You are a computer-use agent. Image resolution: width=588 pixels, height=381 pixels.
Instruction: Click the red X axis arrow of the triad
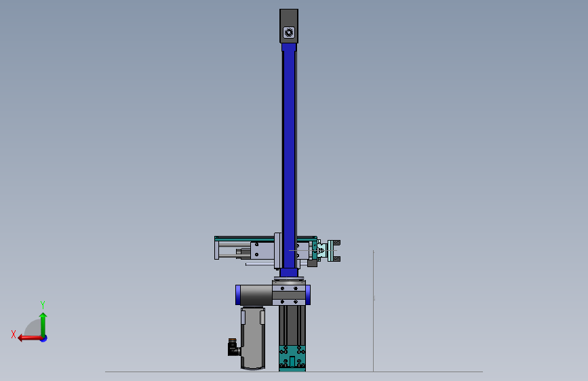[x=29, y=338]
